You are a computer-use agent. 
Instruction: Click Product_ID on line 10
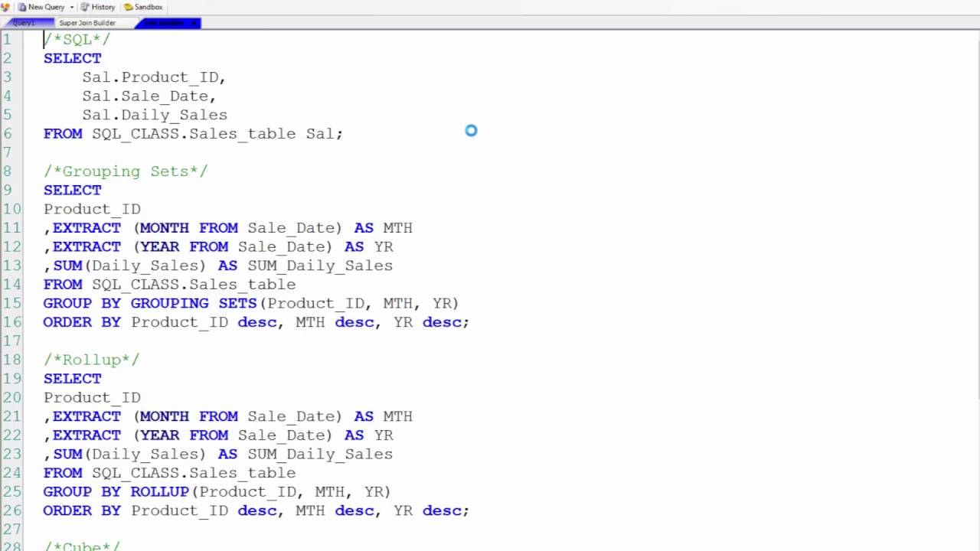[x=92, y=209]
